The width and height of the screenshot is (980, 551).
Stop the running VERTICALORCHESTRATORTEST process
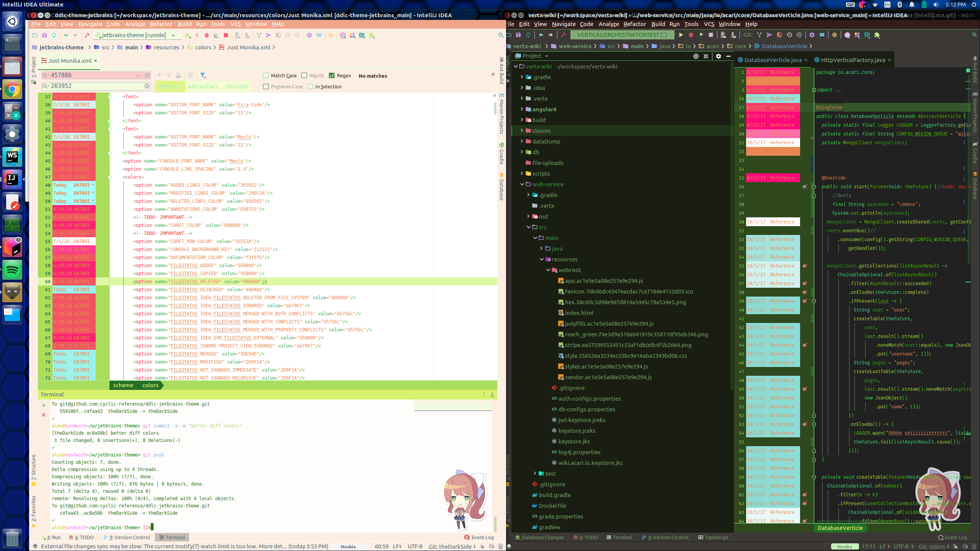711,35
